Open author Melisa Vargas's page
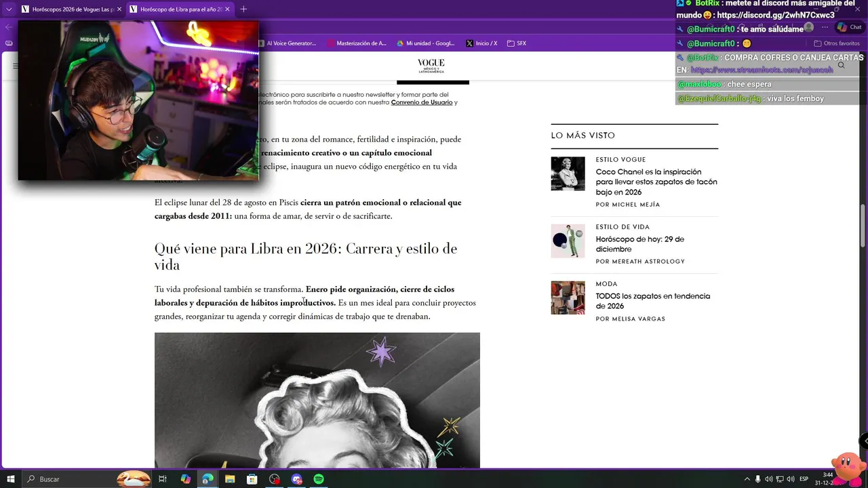Screen dimensions: 868x488 point(631,319)
